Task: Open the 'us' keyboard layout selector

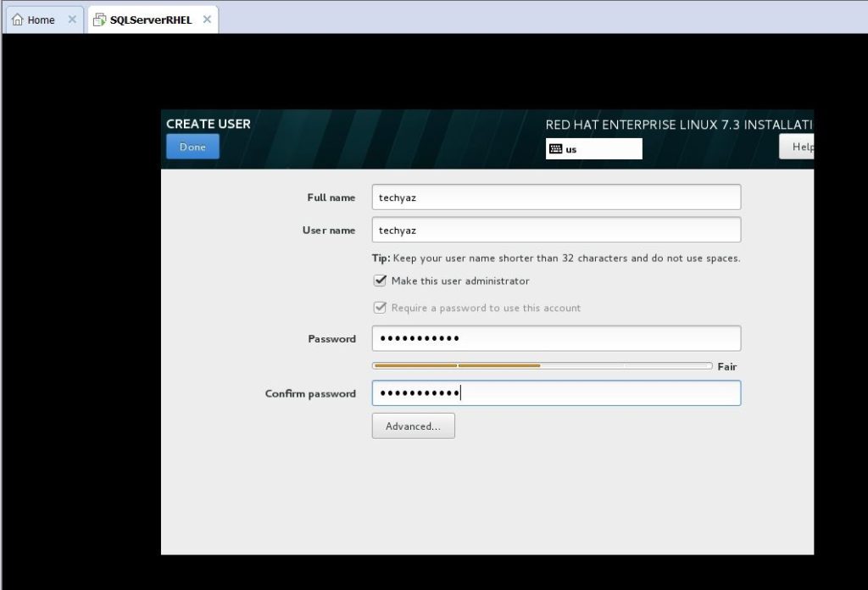Action: pyautogui.click(x=593, y=148)
